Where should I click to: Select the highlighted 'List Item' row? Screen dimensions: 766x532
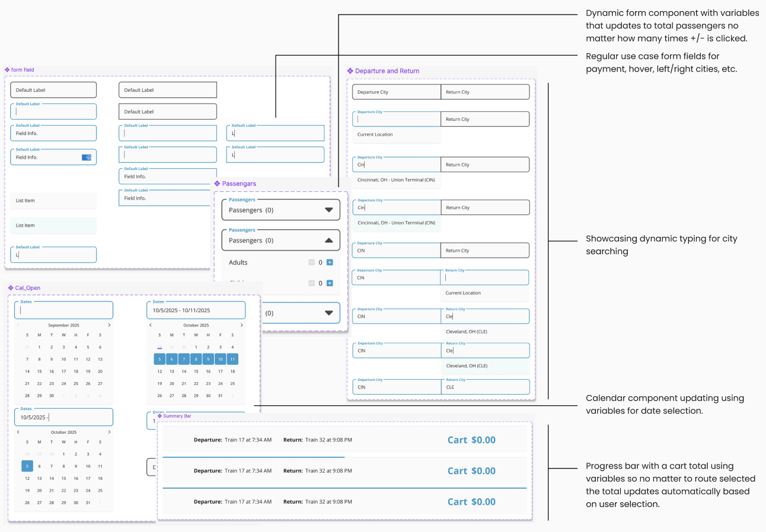click(x=53, y=226)
